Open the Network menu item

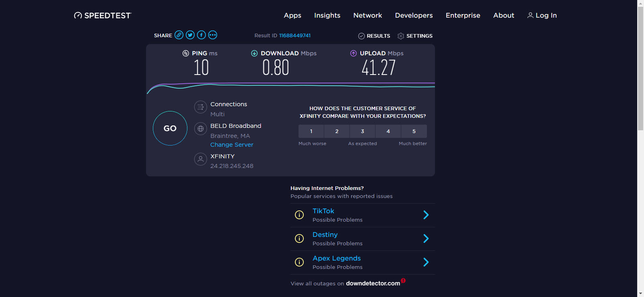point(368,15)
